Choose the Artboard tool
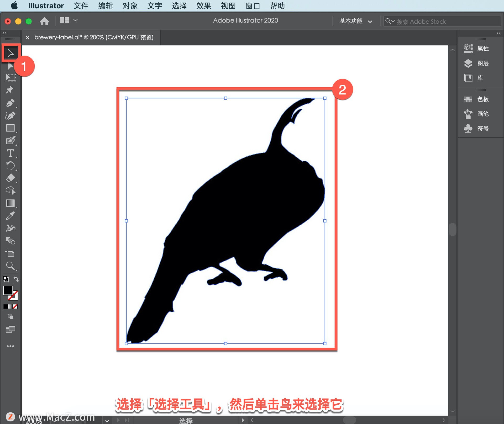504x424 pixels. (x=10, y=78)
